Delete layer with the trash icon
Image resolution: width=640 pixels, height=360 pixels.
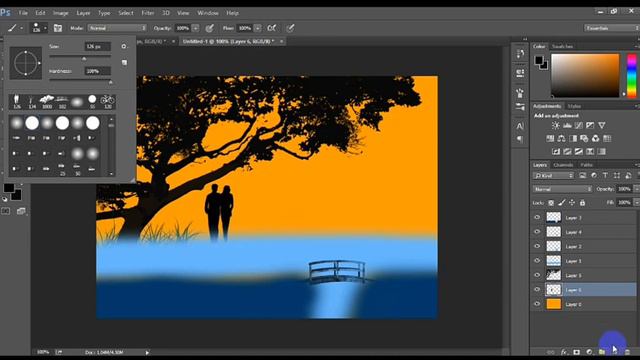pyautogui.click(x=627, y=352)
